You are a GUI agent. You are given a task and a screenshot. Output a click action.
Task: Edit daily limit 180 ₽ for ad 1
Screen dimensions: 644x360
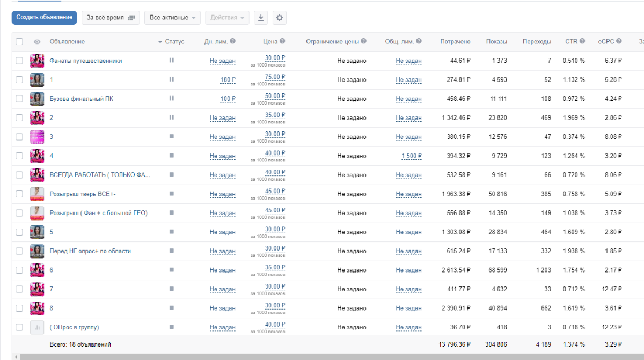click(x=228, y=80)
